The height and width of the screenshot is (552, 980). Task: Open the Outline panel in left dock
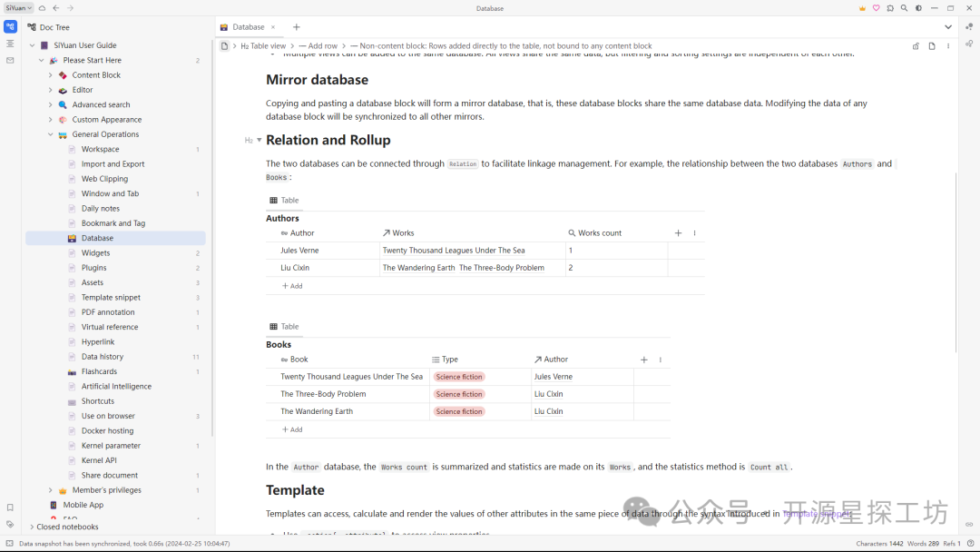[10, 44]
